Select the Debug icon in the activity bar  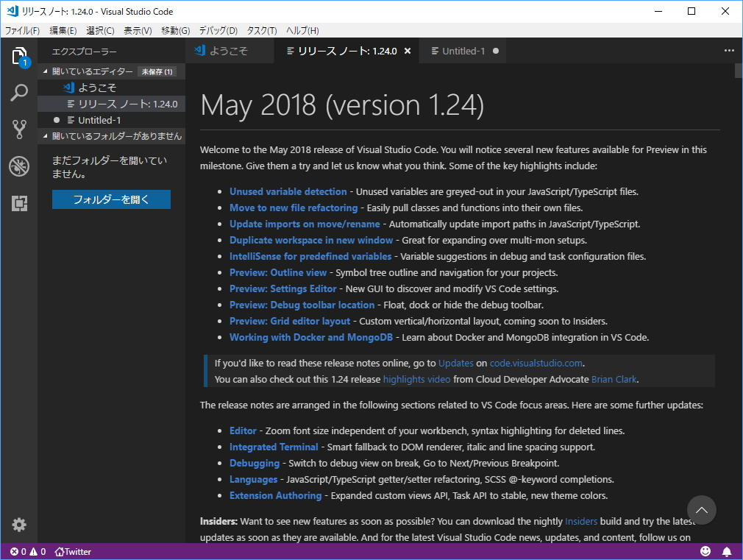pos(19,166)
